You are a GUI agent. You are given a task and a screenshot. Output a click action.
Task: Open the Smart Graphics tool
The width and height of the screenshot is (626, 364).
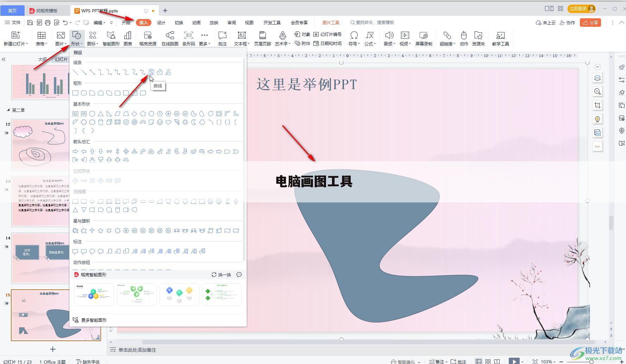[111, 39]
